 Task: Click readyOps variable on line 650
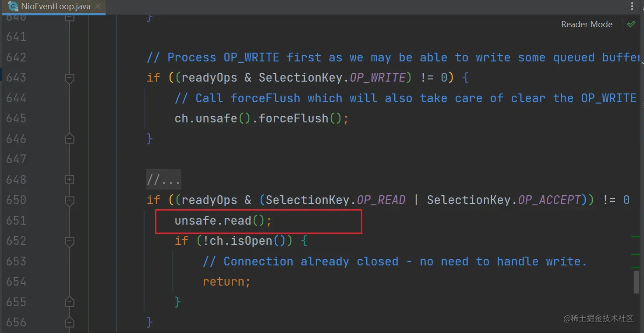pyautogui.click(x=209, y=200)
